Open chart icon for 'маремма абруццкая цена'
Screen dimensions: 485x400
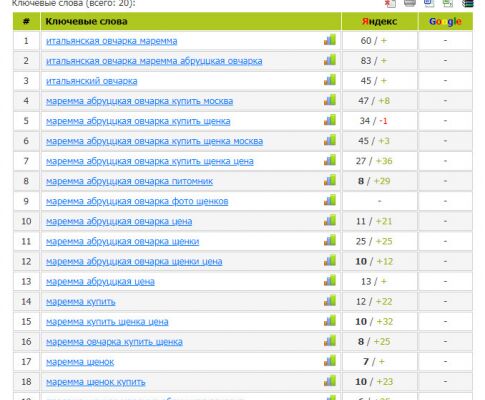click(x=330, y=281)
